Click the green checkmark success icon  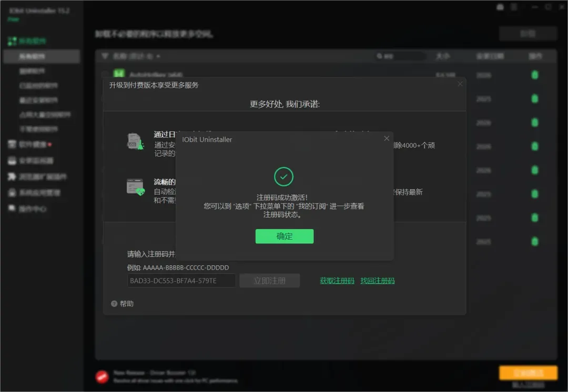[283, 177]
